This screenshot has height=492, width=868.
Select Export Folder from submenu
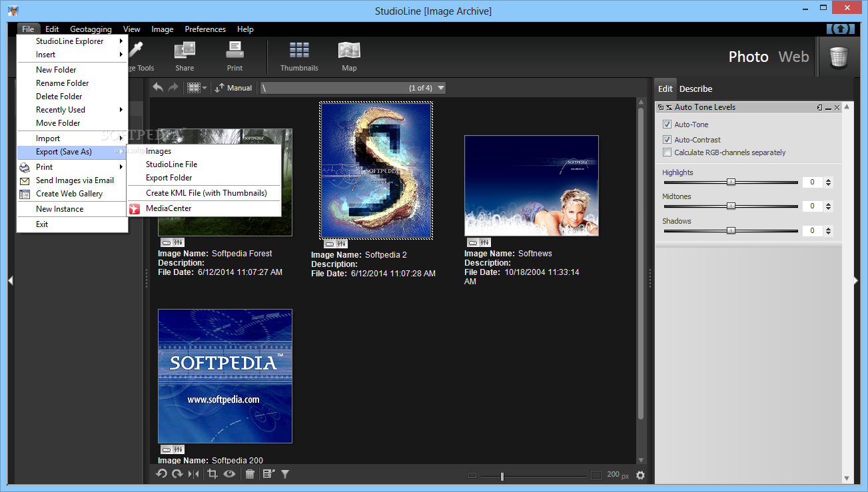point(169,178)
